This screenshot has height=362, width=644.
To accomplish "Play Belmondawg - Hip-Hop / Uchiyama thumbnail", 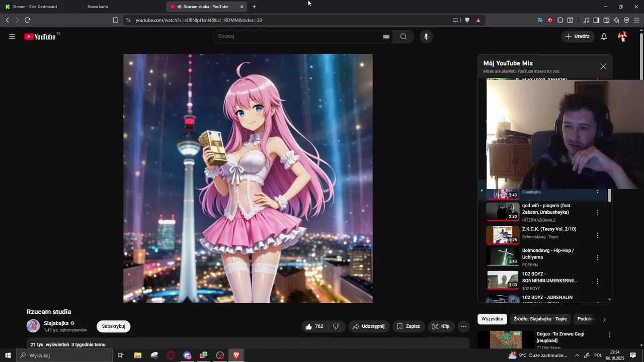I will 502,256.
